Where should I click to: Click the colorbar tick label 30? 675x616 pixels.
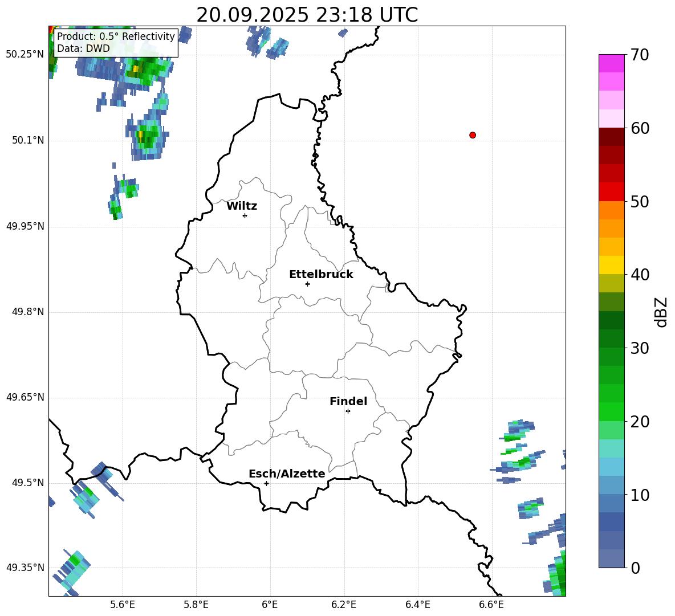pos(640,348)
